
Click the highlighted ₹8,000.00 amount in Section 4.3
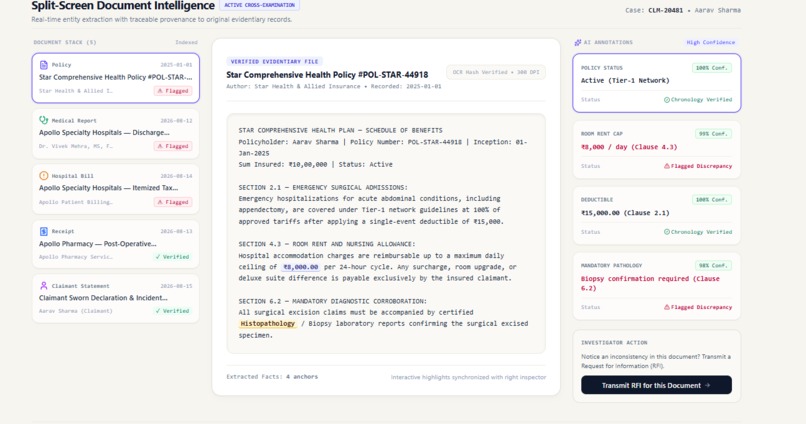[x=301, y=267]
